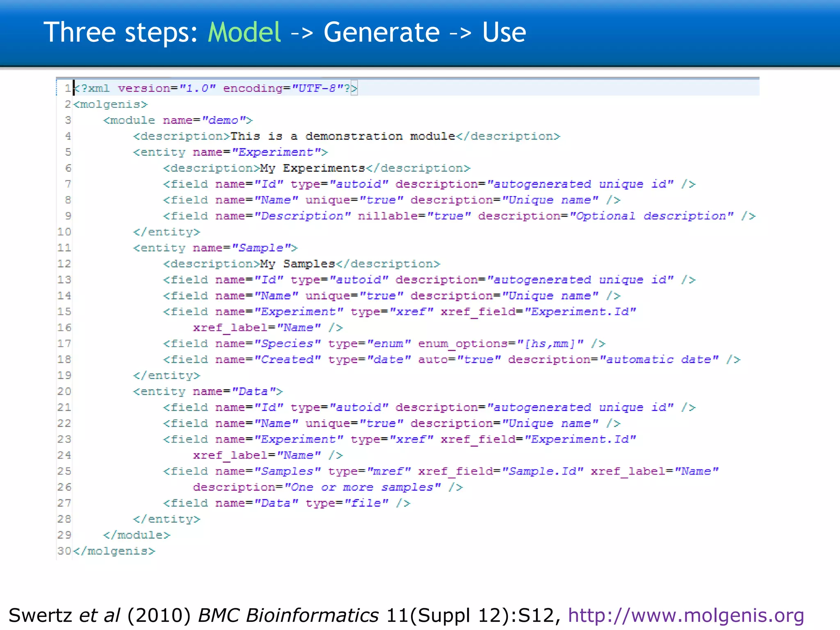Viewport: 840px width, 630px height.
Task: Select the 'BMC Bioinformatics' citation text
Action: tap(288, 616)
